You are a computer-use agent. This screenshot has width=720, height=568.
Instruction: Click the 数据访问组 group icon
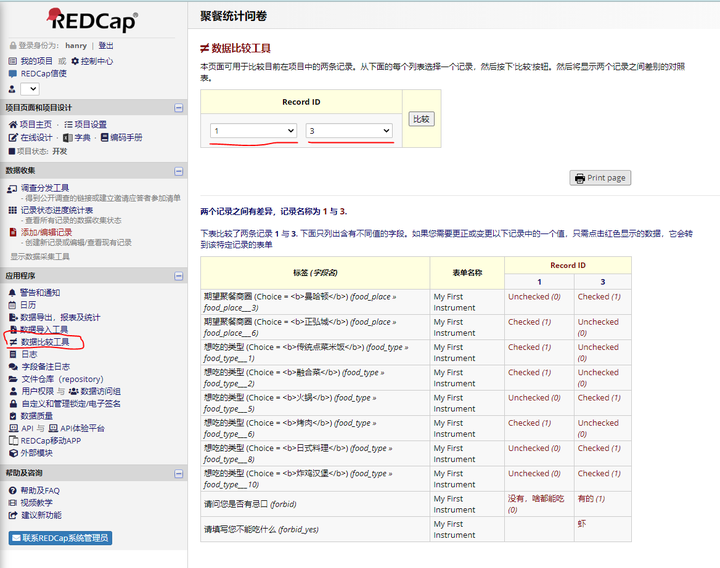coord(73,392)
